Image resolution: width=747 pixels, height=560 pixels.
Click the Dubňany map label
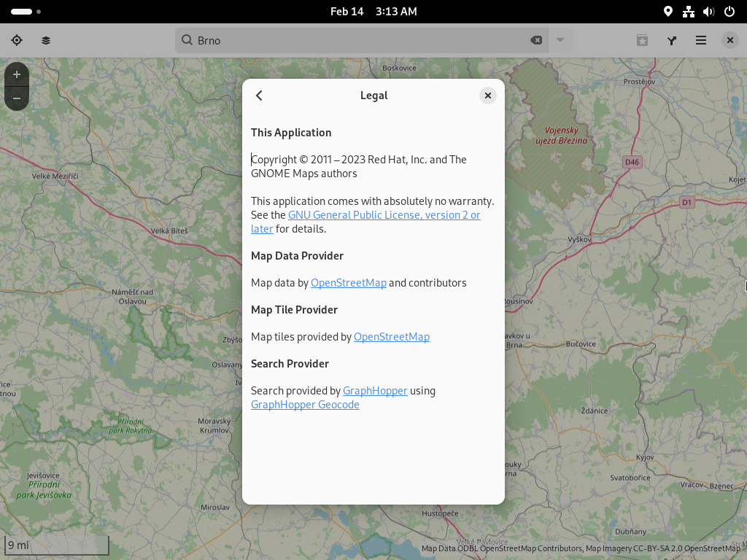tap(631, 532)
